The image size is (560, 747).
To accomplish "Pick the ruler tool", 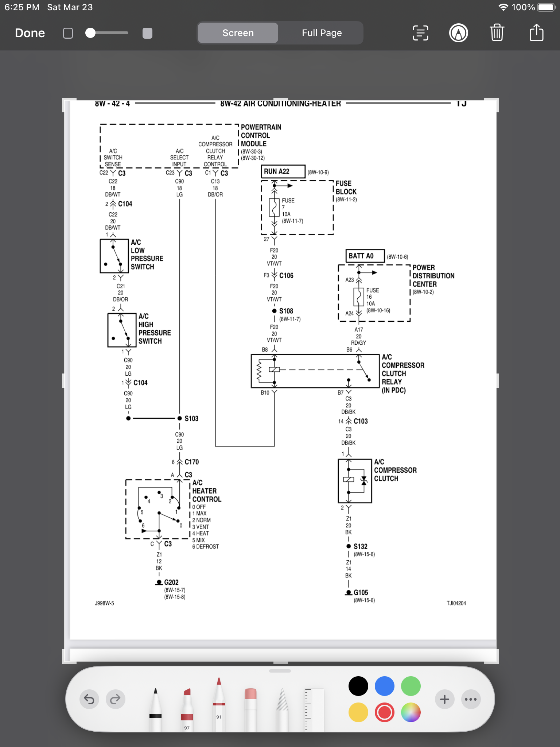I will (314, 709).
